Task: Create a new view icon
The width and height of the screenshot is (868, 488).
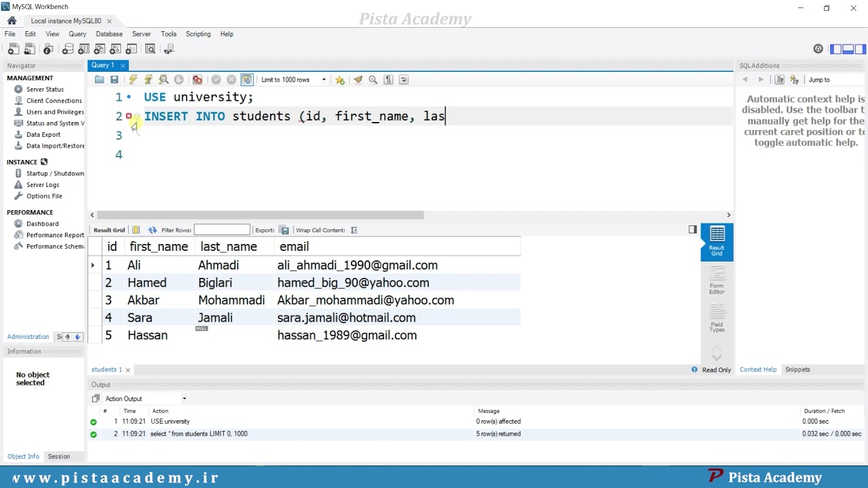Action: (100, 49)
